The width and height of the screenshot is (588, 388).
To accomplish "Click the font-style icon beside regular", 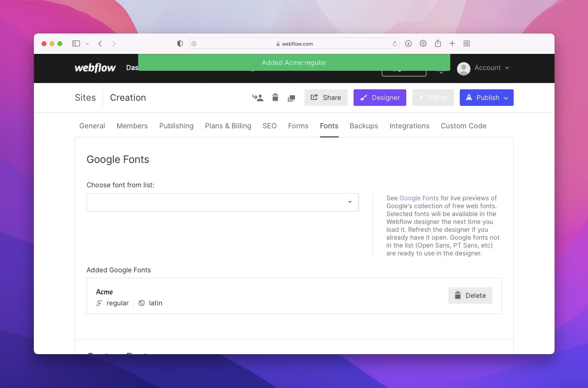I will pyautogui.click(x=99, y=303).
